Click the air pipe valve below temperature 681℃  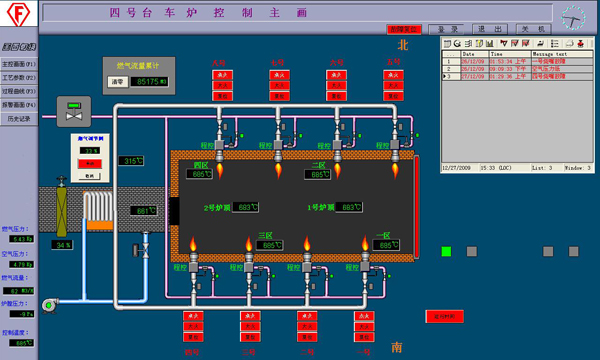point(142,250)
